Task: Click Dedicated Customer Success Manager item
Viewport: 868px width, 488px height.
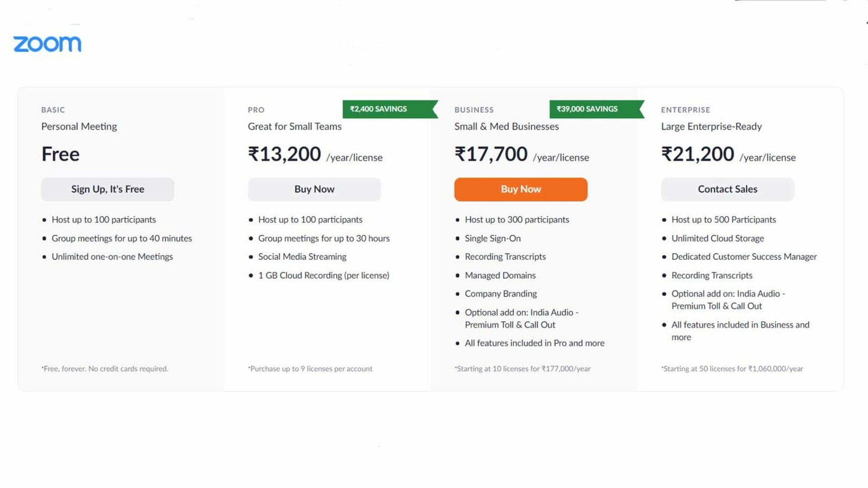Action: click(744, 257)
